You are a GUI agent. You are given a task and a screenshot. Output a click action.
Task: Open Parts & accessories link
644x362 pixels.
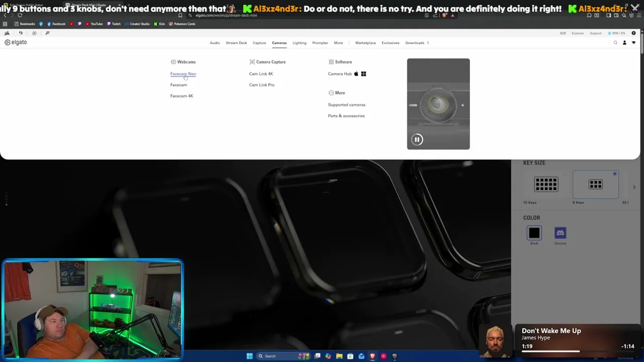point(347,116)
